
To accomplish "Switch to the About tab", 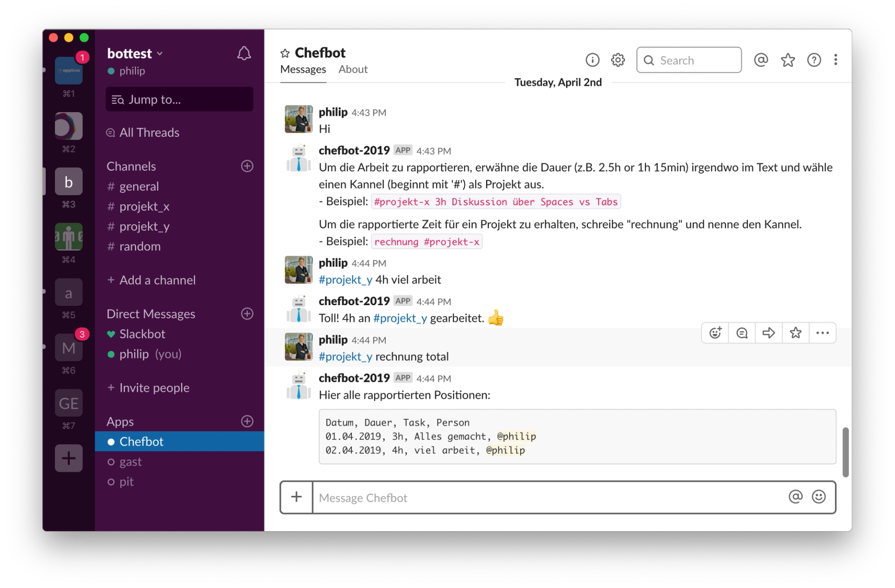I will 353,69.
